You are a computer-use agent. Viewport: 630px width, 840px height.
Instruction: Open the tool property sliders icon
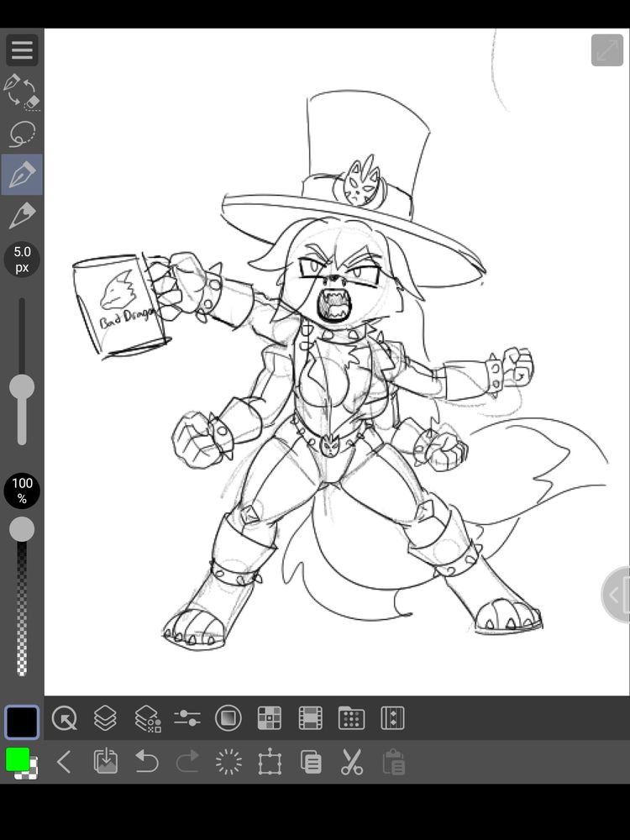[187, 718]
